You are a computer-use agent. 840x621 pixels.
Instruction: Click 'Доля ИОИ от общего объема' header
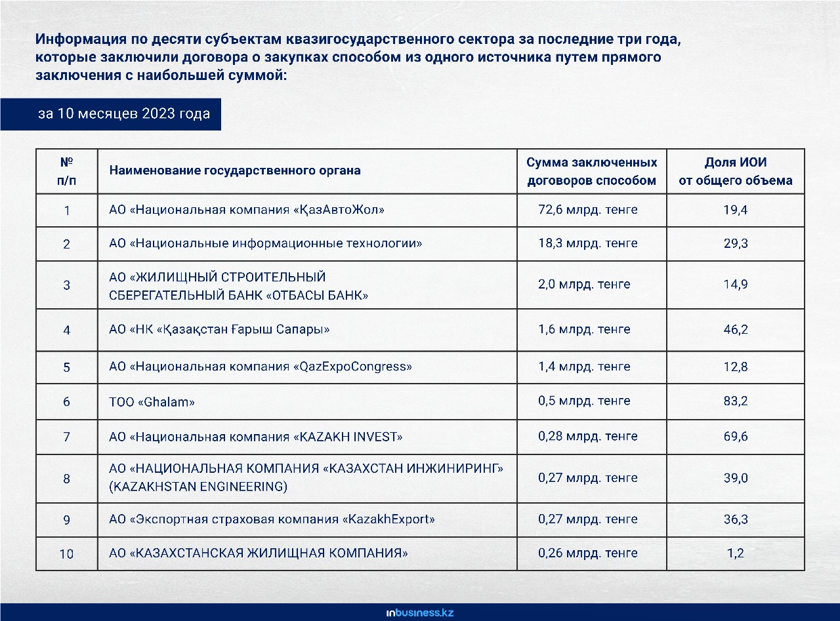736,171
